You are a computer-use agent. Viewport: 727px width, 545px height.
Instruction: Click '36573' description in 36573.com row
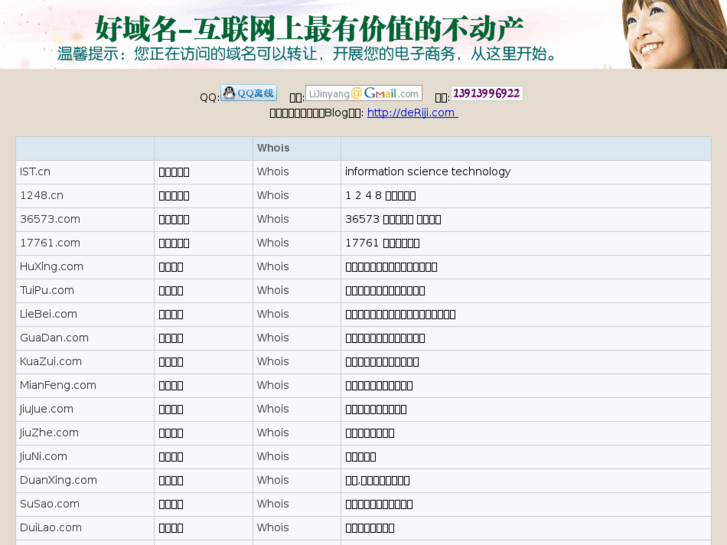click(x=393, y=219)
